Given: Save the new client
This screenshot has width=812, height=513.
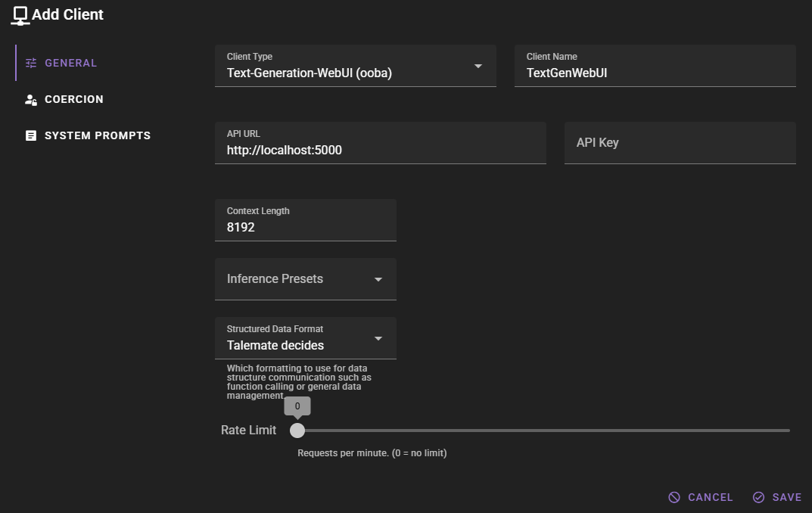Looking at the screenshot, I should [x=777, y=497].
